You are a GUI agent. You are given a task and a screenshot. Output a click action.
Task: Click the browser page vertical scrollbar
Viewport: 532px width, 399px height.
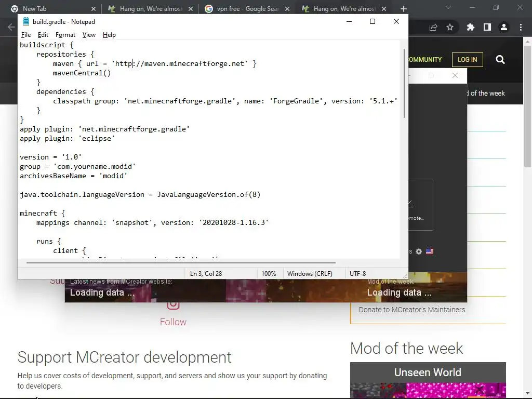pyautogui.click(x=527, y=106)
